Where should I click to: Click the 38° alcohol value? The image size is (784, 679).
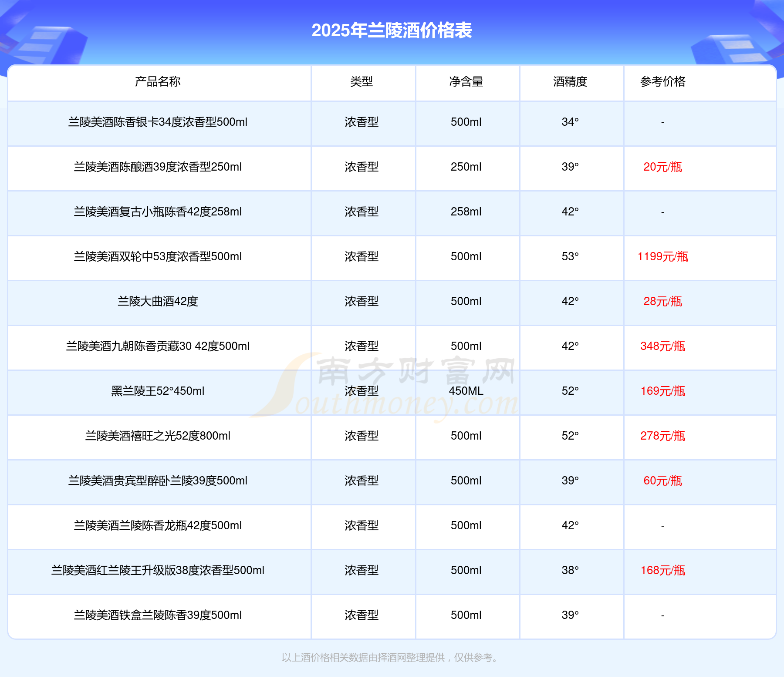coord(570,570)
